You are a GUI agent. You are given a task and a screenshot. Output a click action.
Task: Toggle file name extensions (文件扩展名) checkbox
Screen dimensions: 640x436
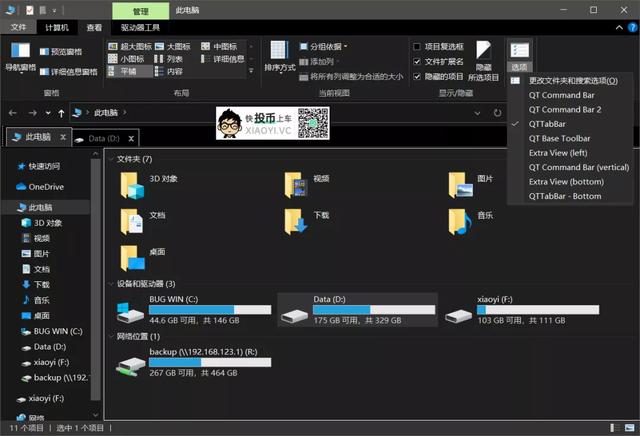click(x=417, y=62)
